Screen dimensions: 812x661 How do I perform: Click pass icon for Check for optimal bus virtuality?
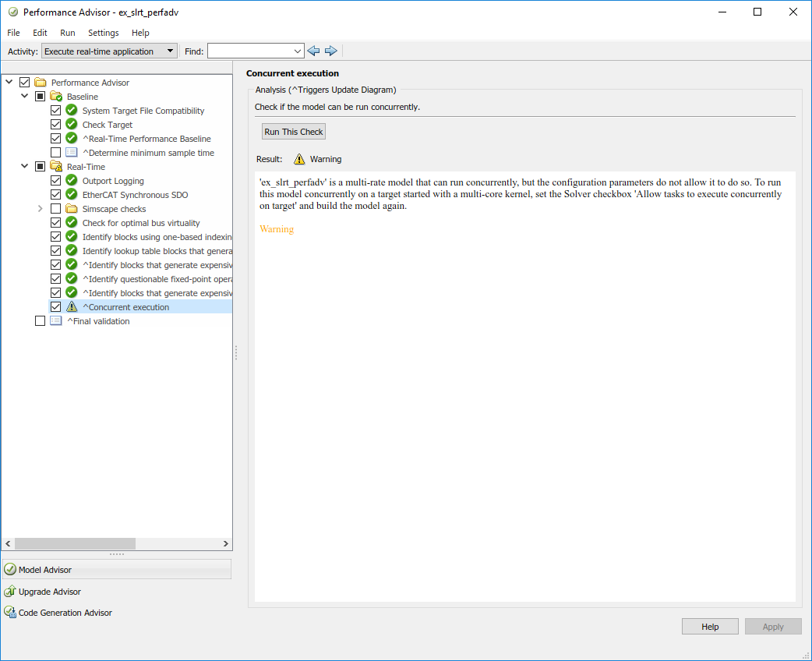click(x=72, y=222)
